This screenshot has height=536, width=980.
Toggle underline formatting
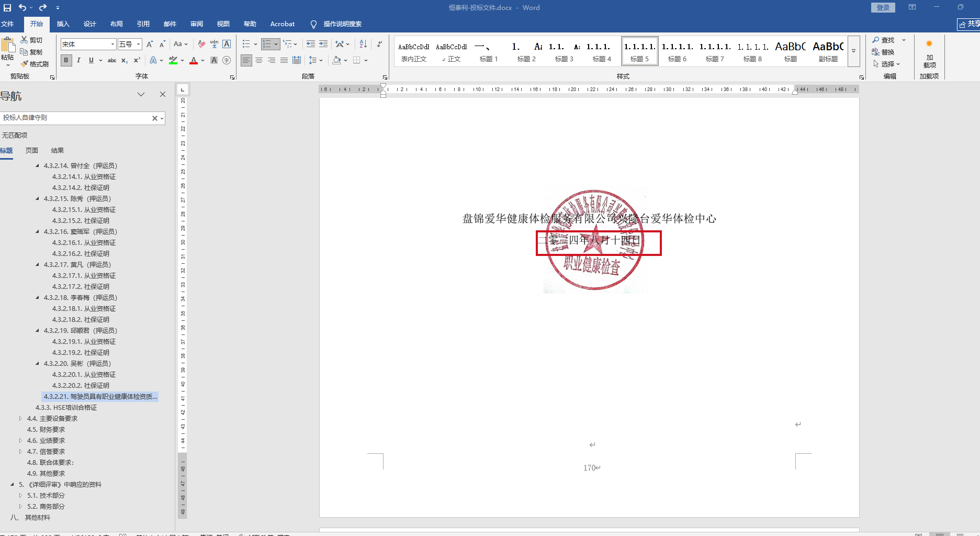(91, 60)
